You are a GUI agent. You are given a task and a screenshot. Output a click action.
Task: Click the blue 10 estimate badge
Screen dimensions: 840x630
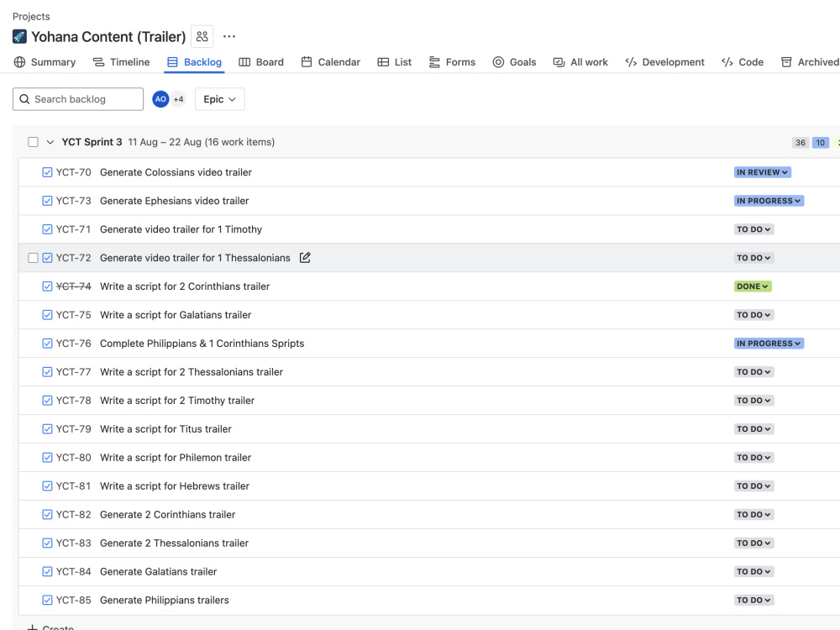820,143
